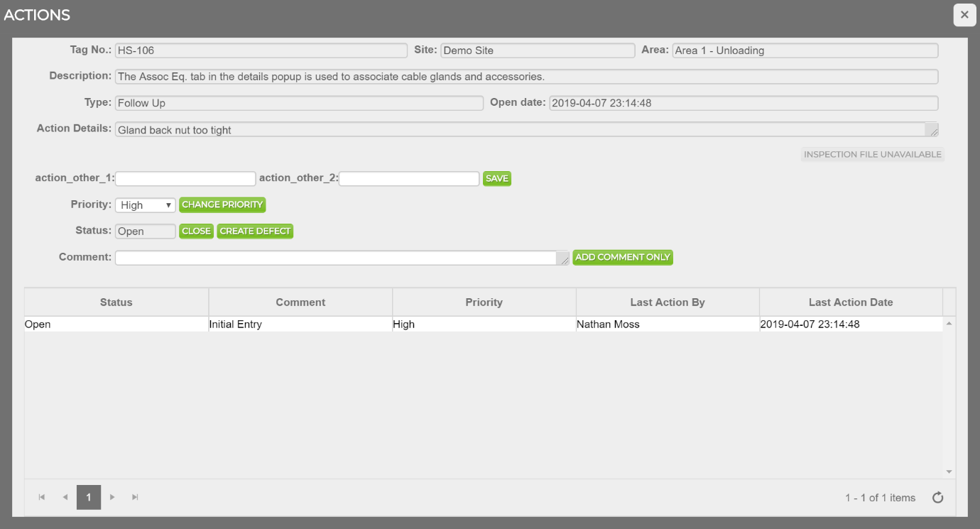Add a comment only

(x=622, y=257)
